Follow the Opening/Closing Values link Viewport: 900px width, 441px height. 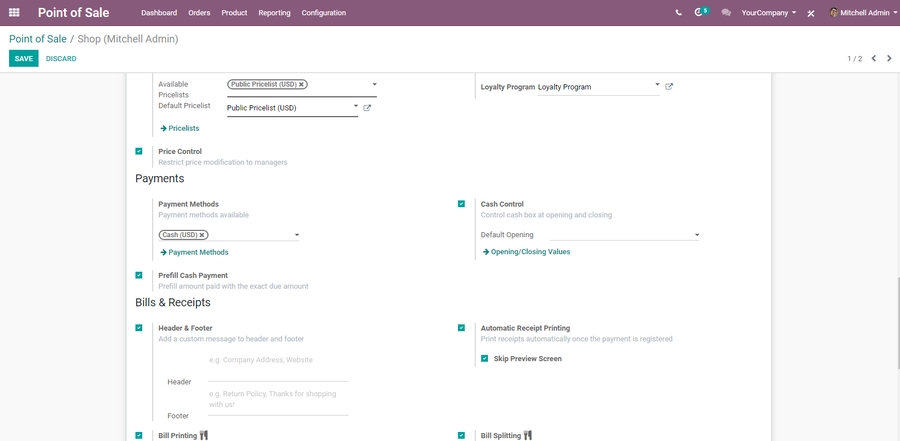coord(529,252)
